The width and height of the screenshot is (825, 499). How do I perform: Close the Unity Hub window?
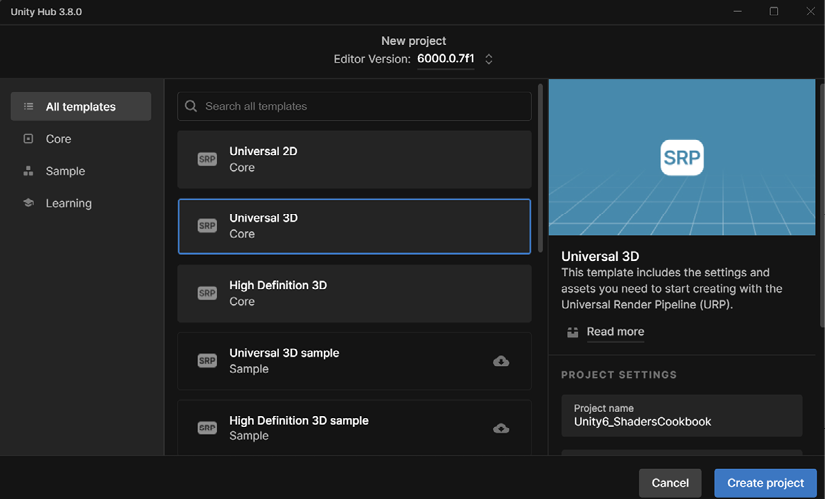[811, 11]
